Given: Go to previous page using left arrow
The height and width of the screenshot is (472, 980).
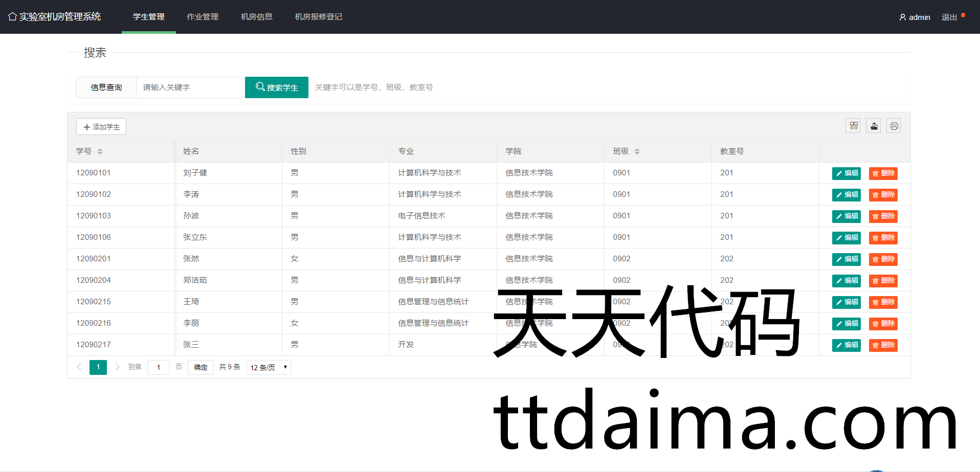Looking at the screenshot, I should point(79,367).
